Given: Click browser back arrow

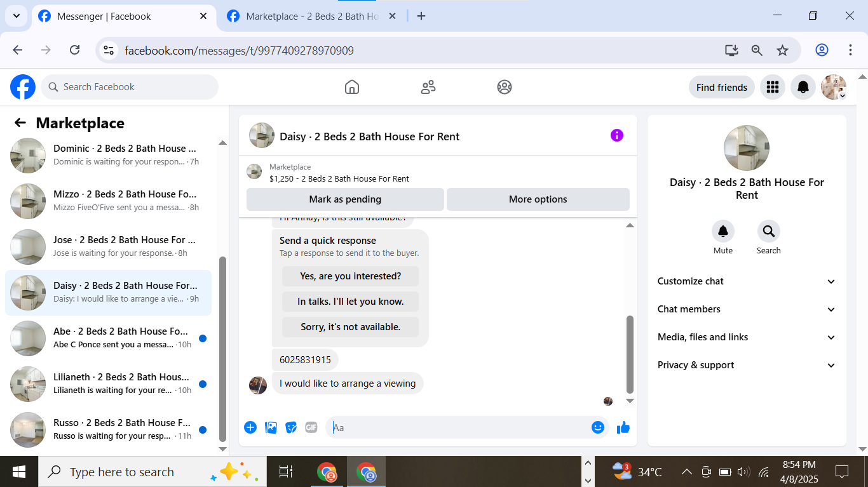Looking at the screenshot, I should click(x=18, y=50).
